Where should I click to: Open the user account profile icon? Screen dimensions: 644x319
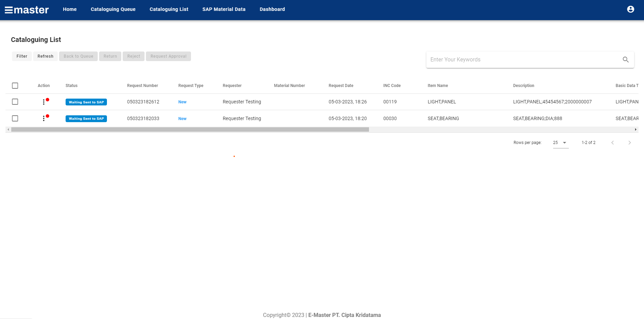(x=630, y=9)
